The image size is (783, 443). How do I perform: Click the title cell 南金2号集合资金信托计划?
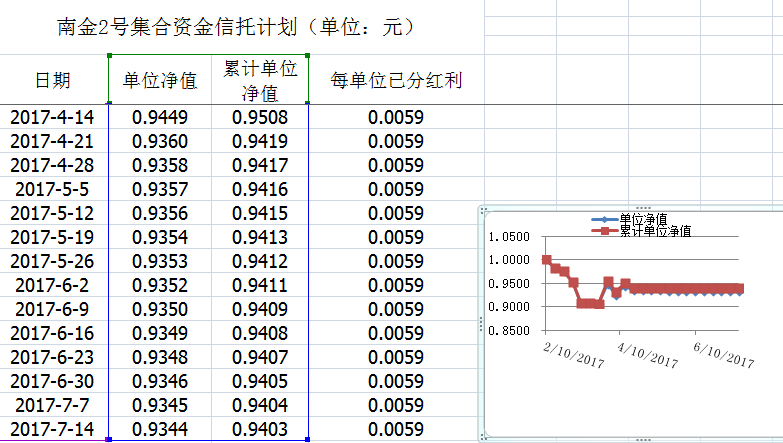(235, 27)
